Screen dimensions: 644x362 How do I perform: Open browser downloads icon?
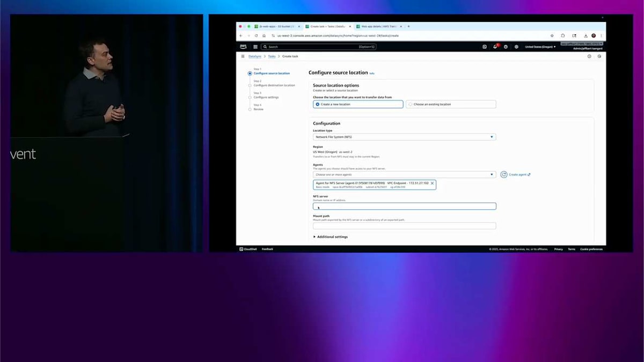(x=586, y=36)
